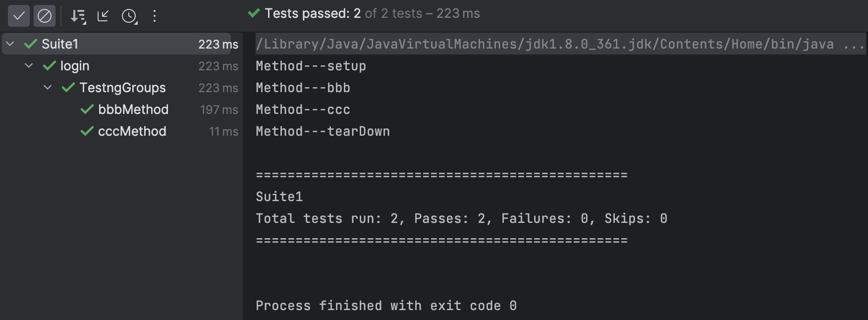Open test history clock icon
Image resolution: width=868 pixels, height=320 pixels.
129,16
